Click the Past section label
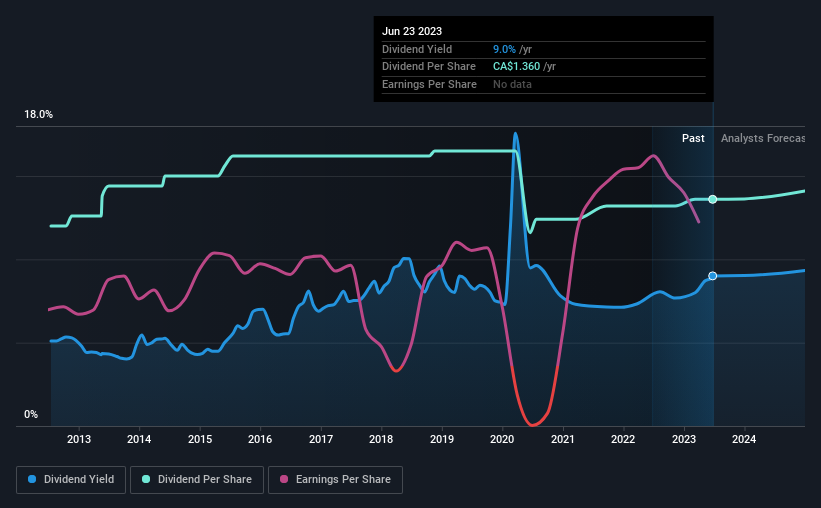This screenshot has width=821, height=508. 693,138
